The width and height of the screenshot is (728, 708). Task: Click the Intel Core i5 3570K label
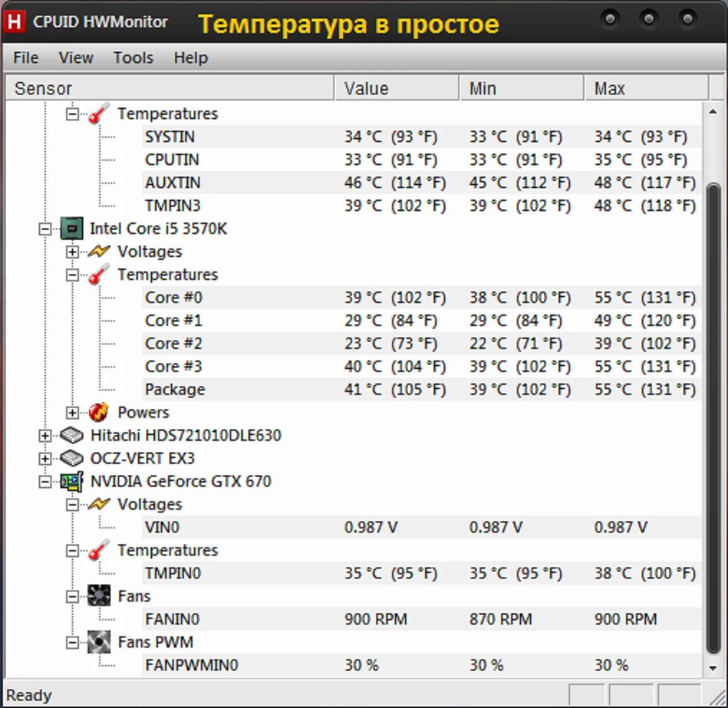pos(158,228)
